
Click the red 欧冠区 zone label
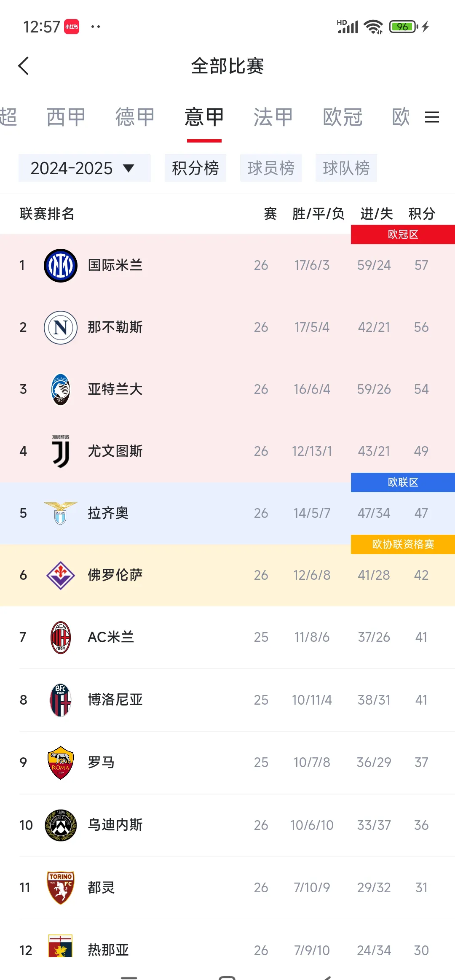click(x=402, y=234)
